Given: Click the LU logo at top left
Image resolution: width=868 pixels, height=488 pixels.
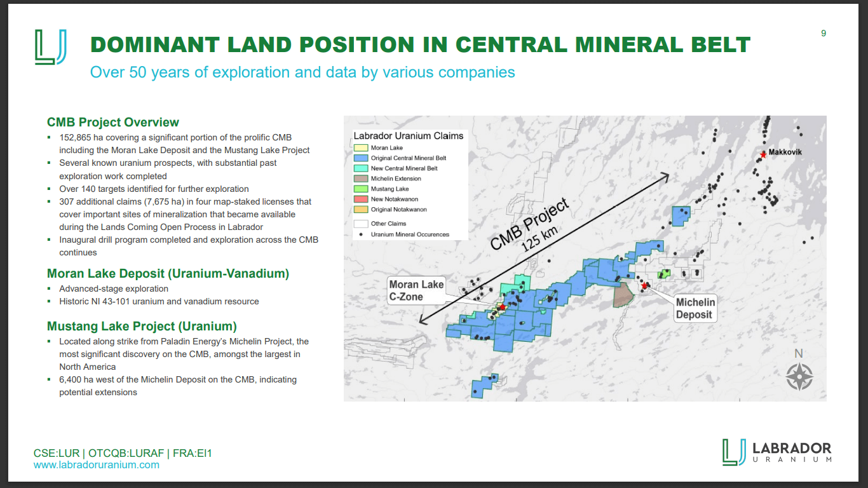Looking at the screenshot, I should point(51,46).
